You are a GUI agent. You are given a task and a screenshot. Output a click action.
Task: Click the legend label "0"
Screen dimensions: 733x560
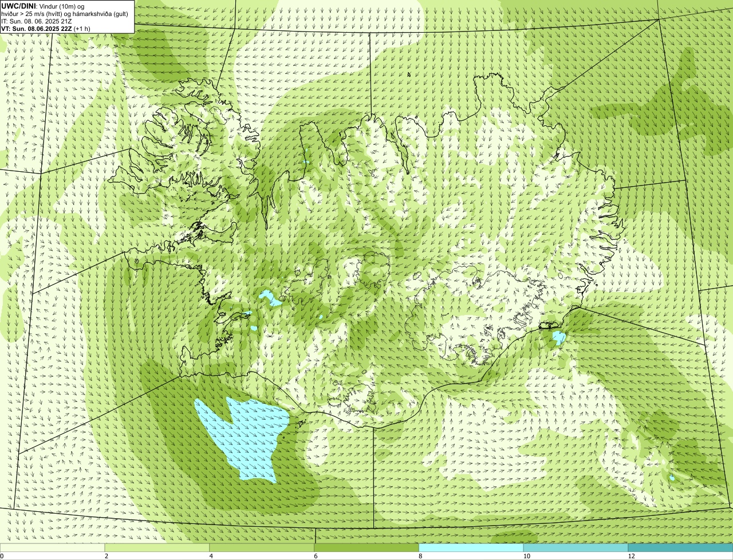(2, 556)
